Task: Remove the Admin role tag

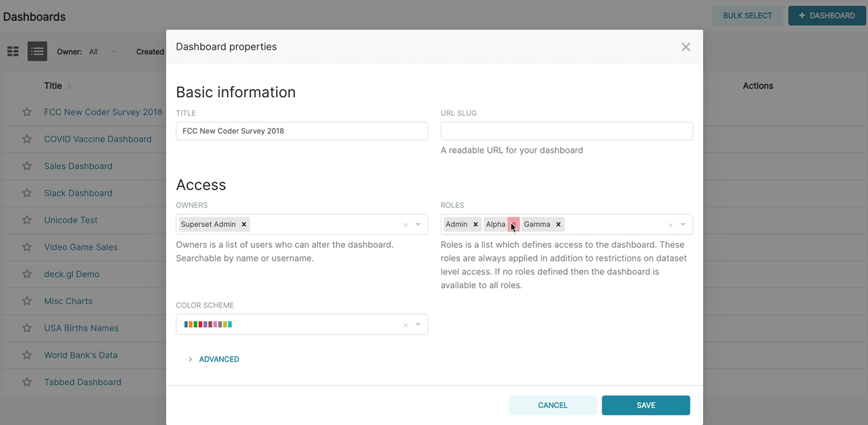Action: click(x=475, y=224)
